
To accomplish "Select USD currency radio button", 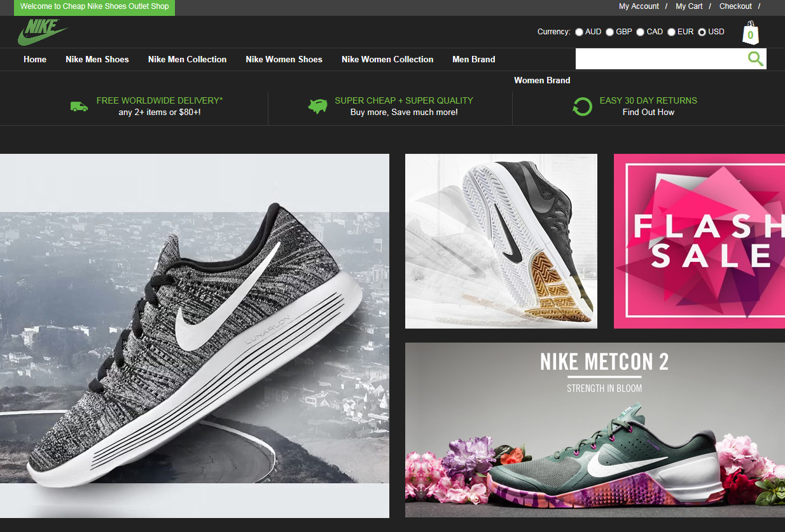I will coord(702,32).
